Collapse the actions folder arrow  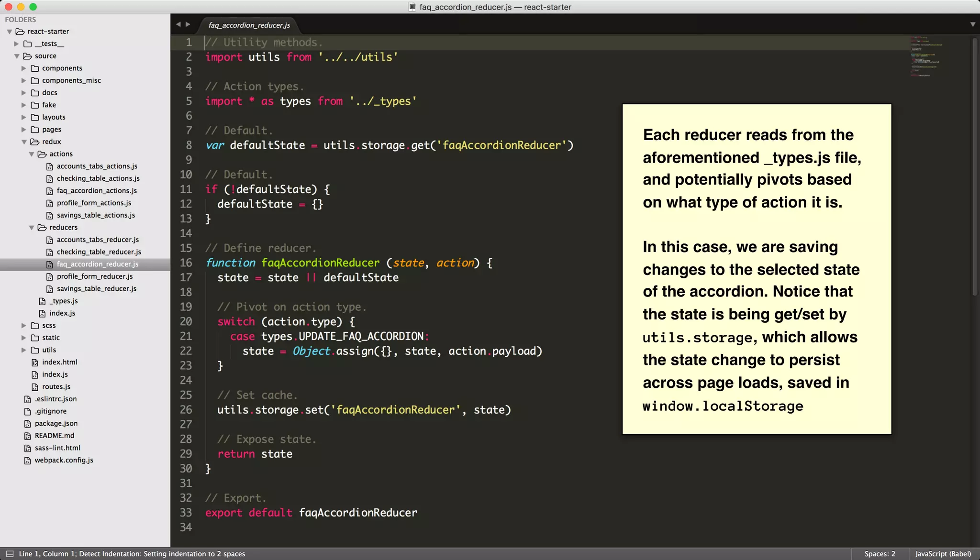pyautogui.click(x=32, y=154)
